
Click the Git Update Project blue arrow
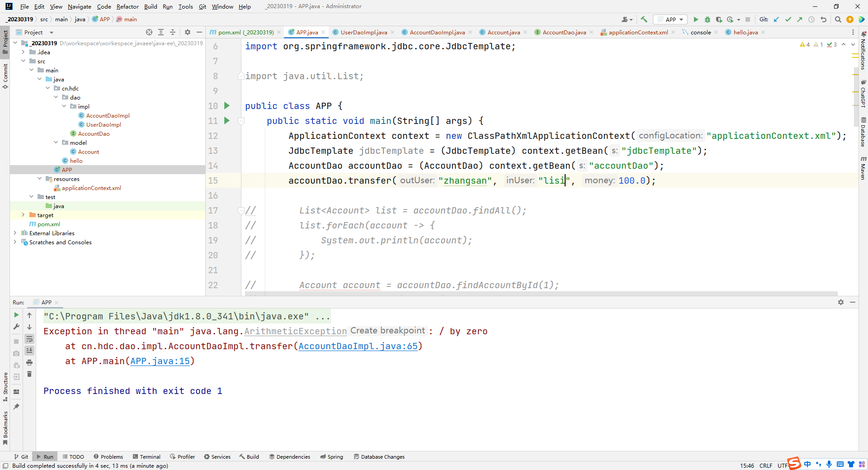pos(777,19)
